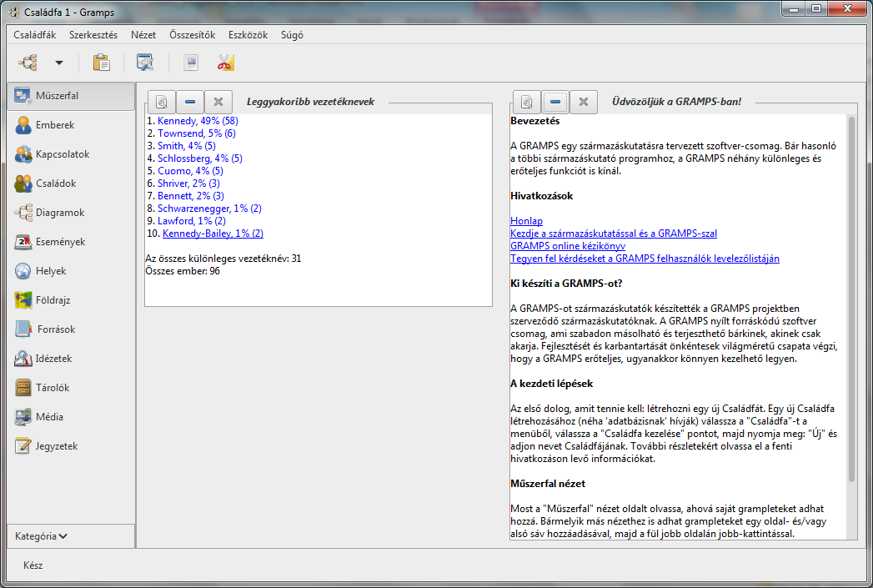Collapse the Üdvözöljük a GRAMPS-ban gramplet
The width and height of the screenshot is (873, 588).
click(555, 102)
